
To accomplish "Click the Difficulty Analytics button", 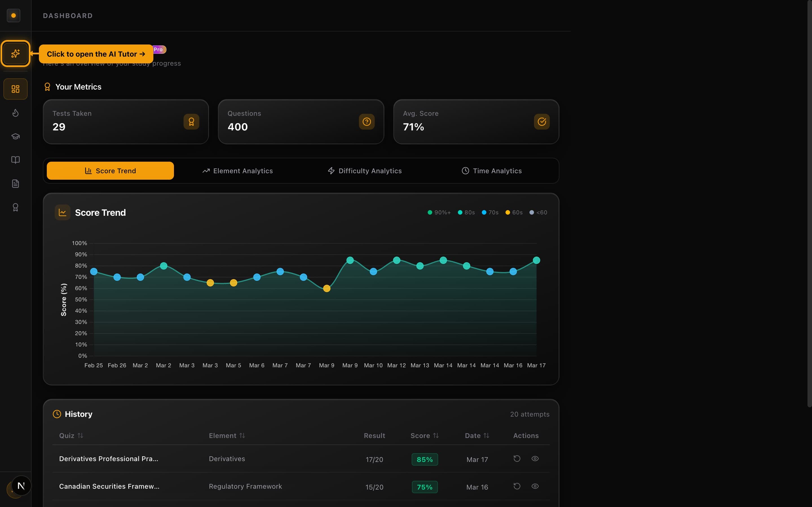I will (364, 171).
